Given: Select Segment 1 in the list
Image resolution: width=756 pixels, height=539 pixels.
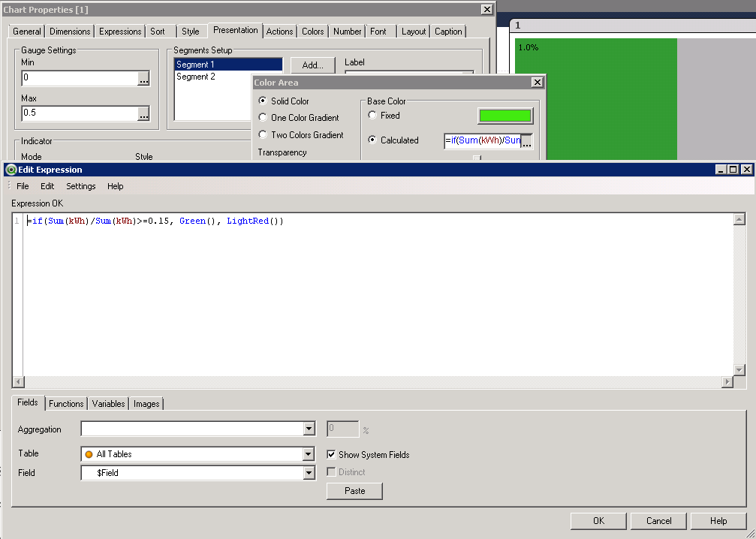Looking at the screenshot, I should tap(228, 65).
